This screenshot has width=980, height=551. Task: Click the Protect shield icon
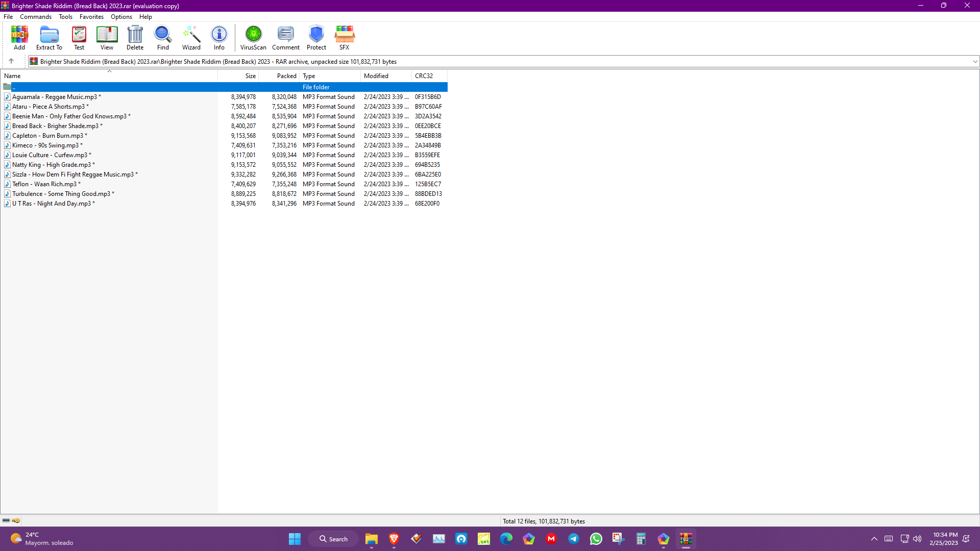click(x=316, y=38)
